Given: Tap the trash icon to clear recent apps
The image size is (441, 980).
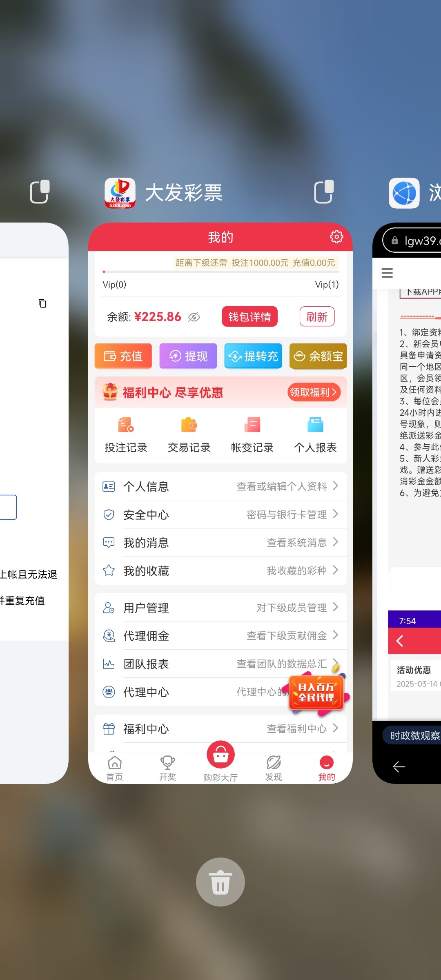Looking at the screenshot, I should pyautogui.click(x=220, y=882).
